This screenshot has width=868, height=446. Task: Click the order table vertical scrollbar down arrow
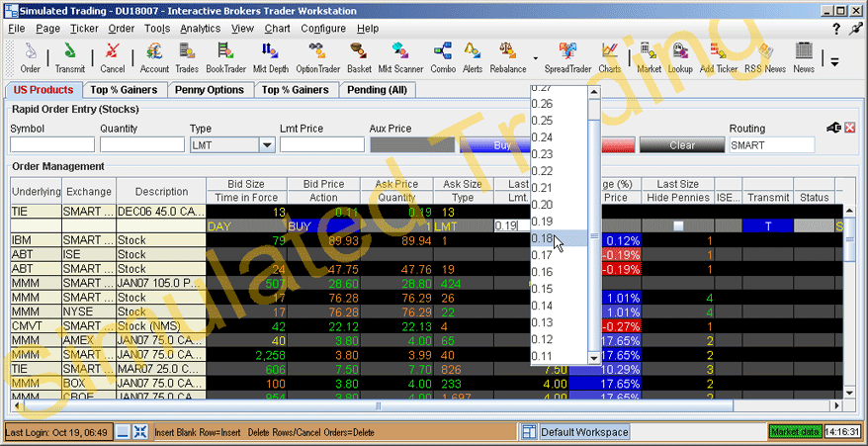click(850, 393)
